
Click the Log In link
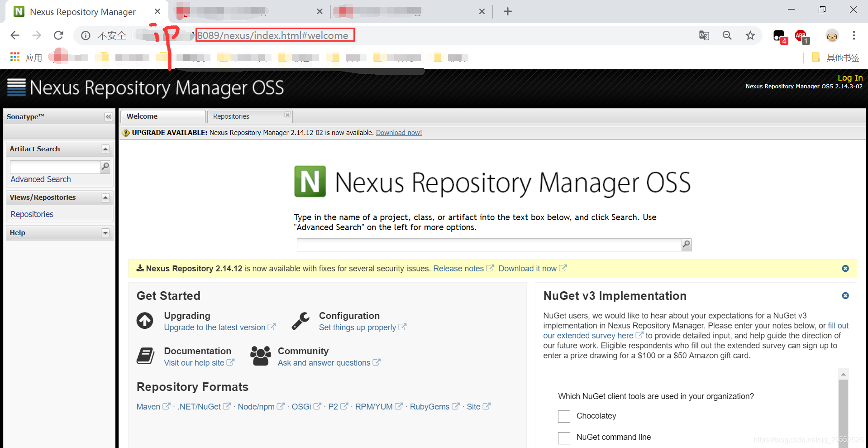point(850,77)
